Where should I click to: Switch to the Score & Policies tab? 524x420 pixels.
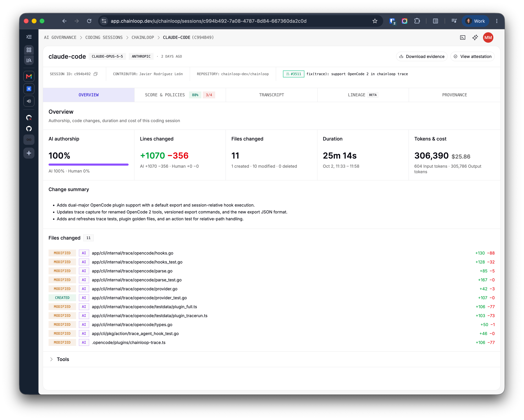(x=180, y=95)
